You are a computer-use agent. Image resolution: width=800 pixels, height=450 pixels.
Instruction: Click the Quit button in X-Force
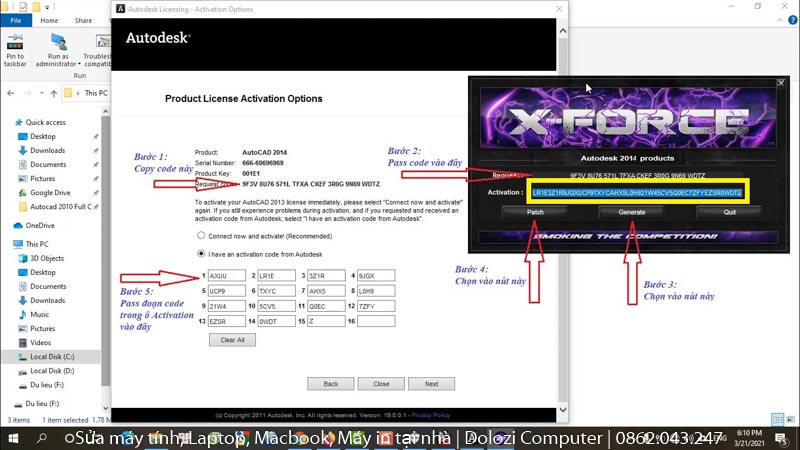[x=730, y=212]
